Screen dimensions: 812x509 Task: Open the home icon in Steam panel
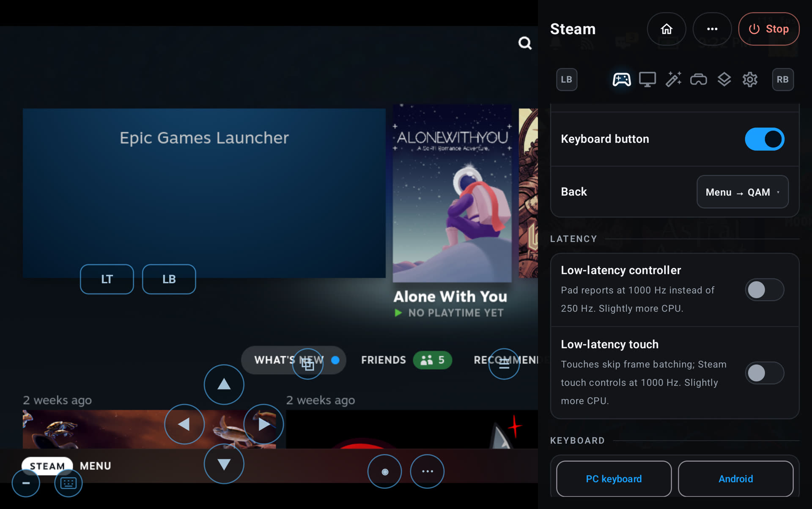(x=666, y=29)
